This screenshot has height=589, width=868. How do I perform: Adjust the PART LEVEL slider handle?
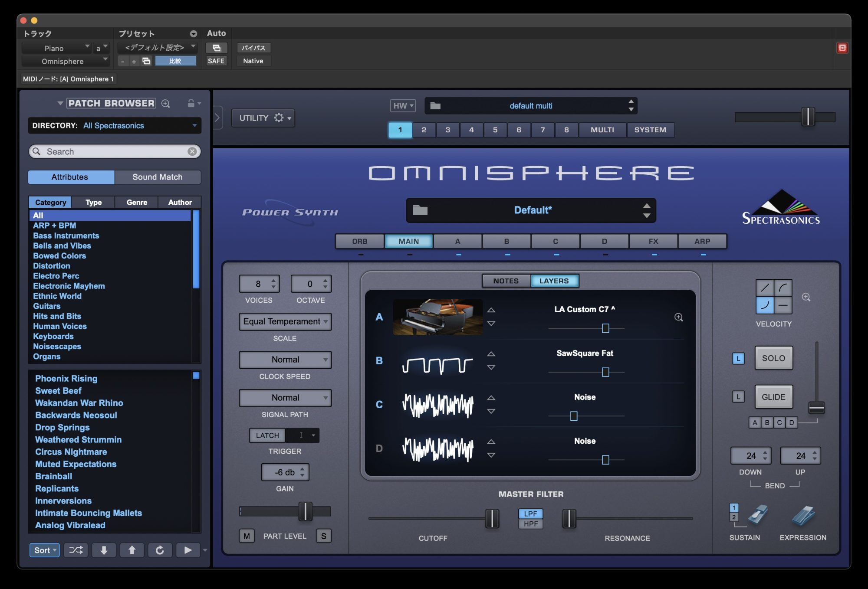306,511
